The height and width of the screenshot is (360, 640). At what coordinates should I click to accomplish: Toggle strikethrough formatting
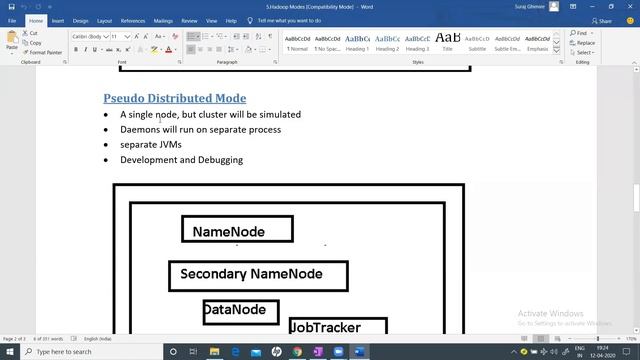pyautogui.click(x=109, y=50)
